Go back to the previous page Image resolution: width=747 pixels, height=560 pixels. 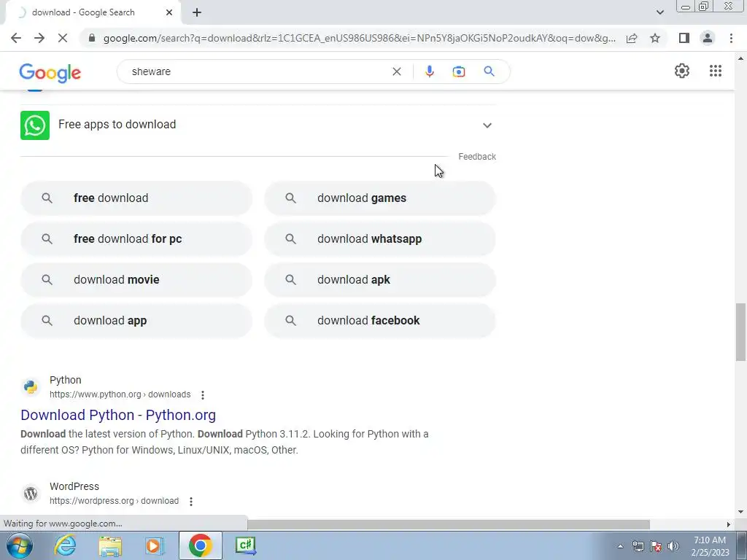(x=16, y=38)
